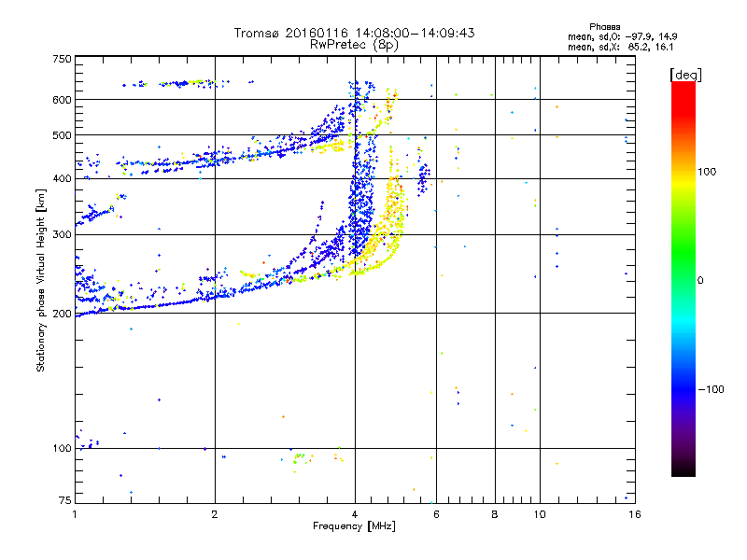Image resolution: width=747 pixels, height=560 pixels.
Task: Click the '200' height axis label
Action: coord(62,314)
